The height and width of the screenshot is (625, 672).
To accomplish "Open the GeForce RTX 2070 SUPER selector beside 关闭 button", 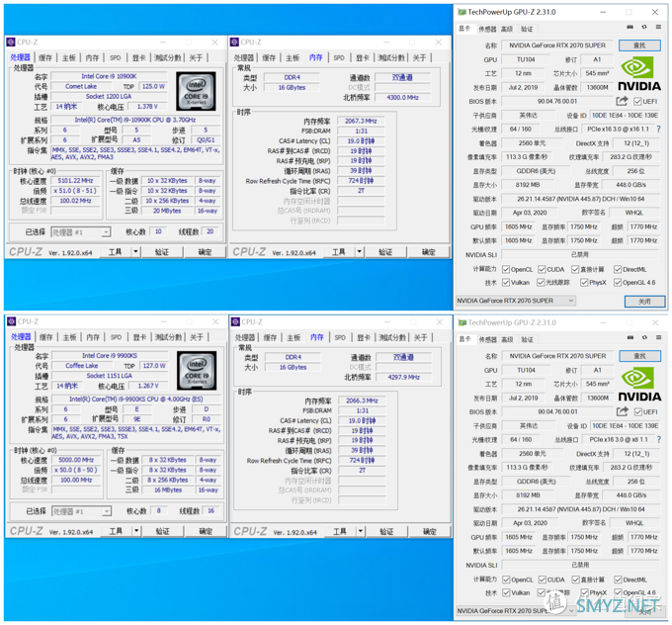I will click(x=515, y=301).
